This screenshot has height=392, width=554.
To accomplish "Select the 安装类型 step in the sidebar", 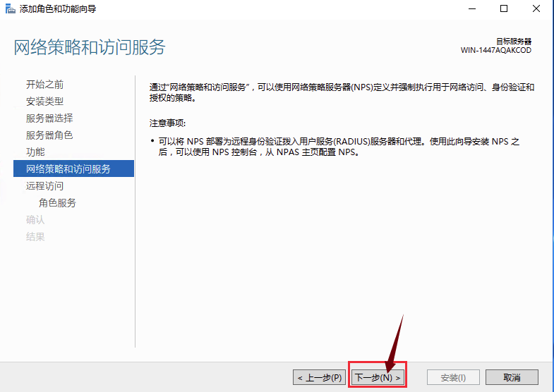I will click(45, 102).
